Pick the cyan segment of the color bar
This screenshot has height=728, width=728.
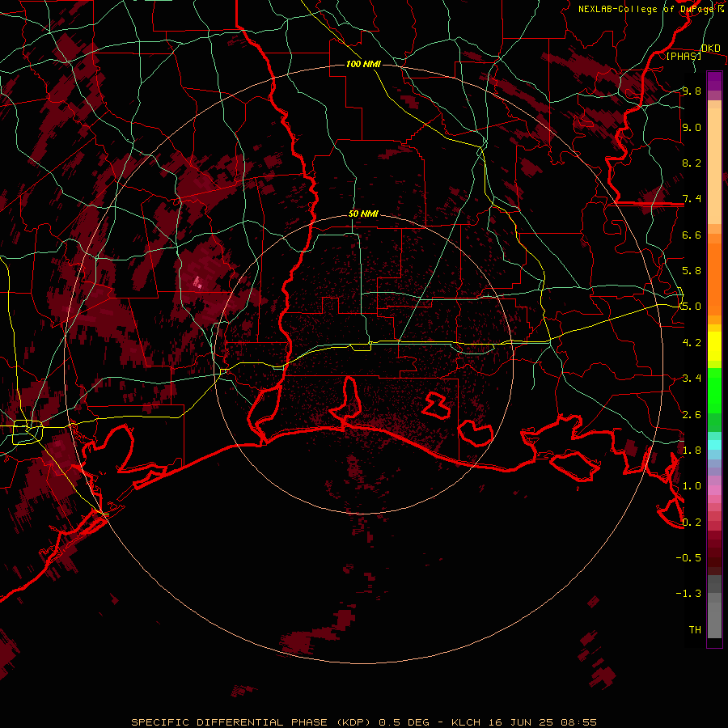(714, 445)
